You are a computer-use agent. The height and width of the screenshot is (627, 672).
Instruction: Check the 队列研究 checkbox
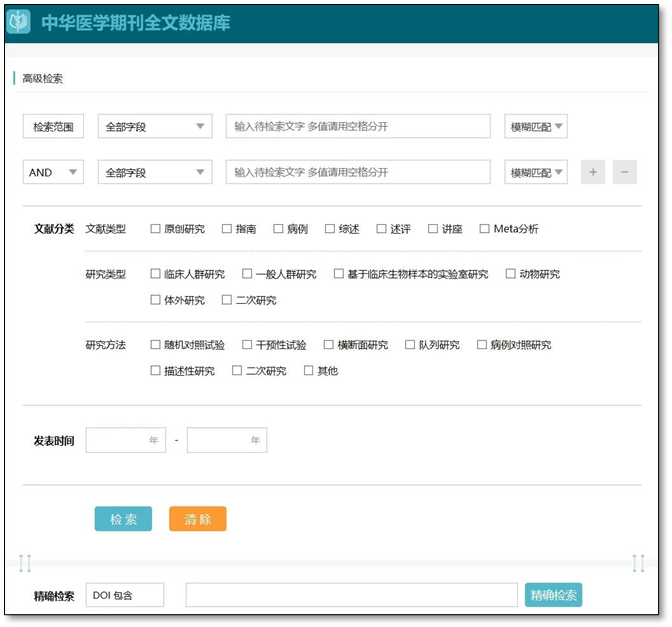pos(410,345)
